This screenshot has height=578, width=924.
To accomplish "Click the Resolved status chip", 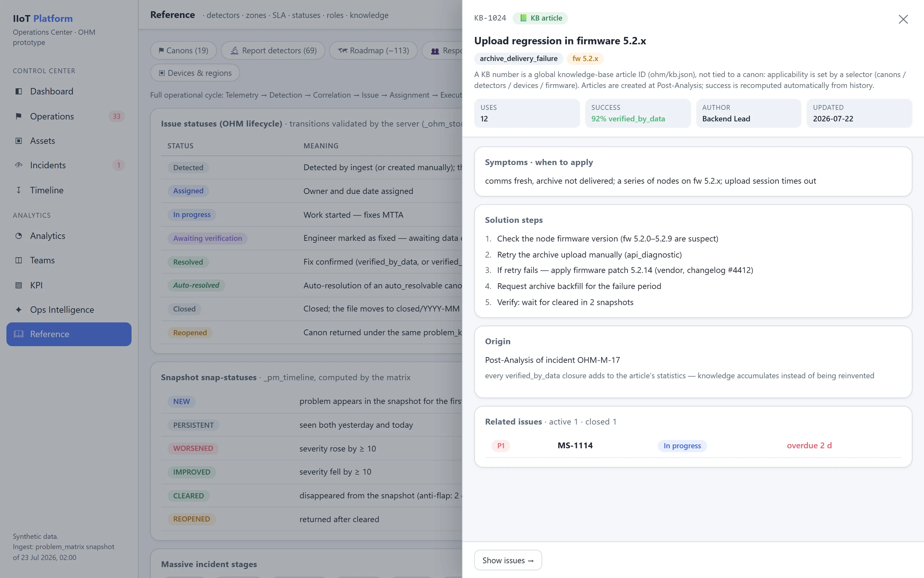I will 188,262.
